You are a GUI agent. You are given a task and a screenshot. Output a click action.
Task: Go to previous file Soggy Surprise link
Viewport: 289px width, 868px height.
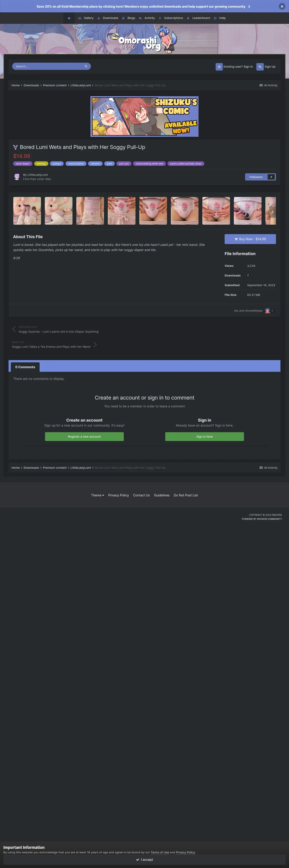pos(59,331)
